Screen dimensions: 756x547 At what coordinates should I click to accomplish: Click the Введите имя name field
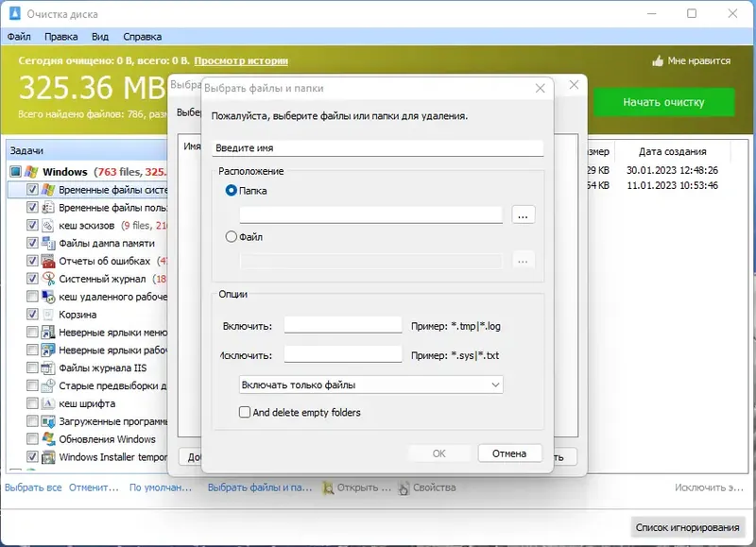[377, 148]
